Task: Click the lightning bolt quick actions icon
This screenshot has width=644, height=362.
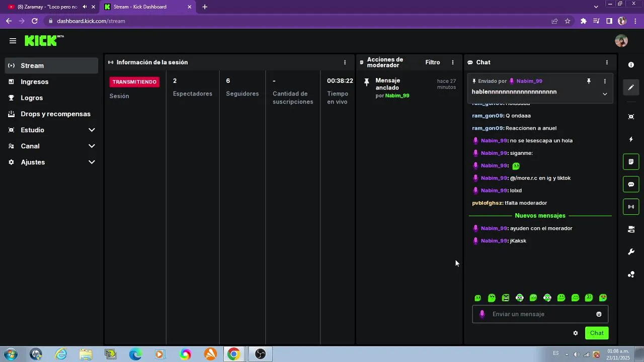Action: (631, 139)
